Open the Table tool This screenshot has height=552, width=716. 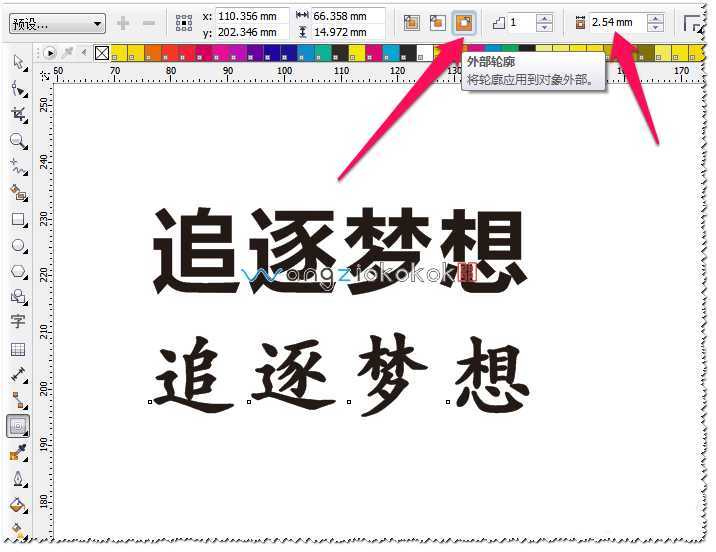click(18, 349)
